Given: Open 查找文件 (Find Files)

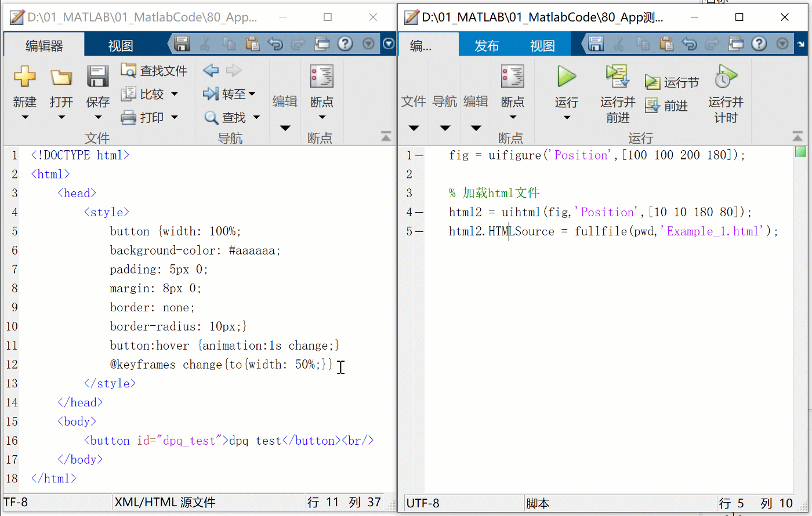Looking at the screenshot, I should tap(154, 70).
